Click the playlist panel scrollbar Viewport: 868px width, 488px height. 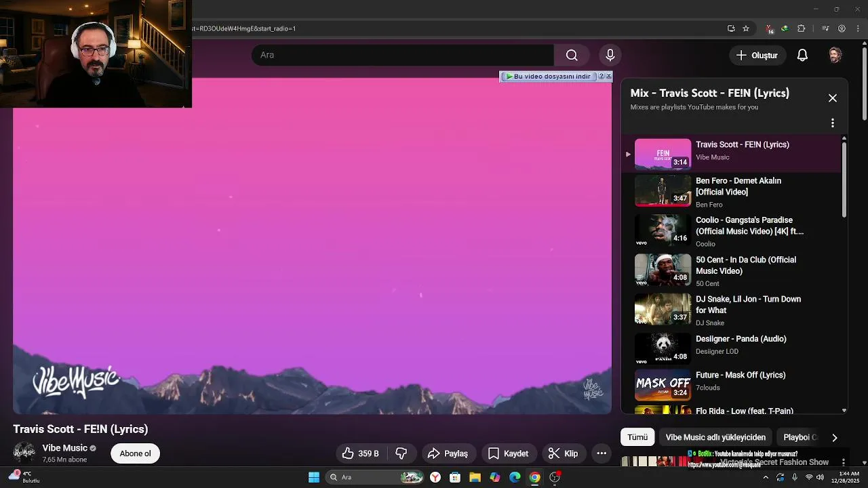point(844,180)
